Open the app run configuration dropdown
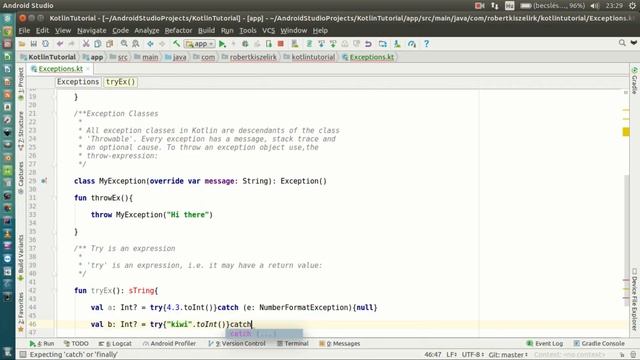The image size is (640, 360). (200, 44)
